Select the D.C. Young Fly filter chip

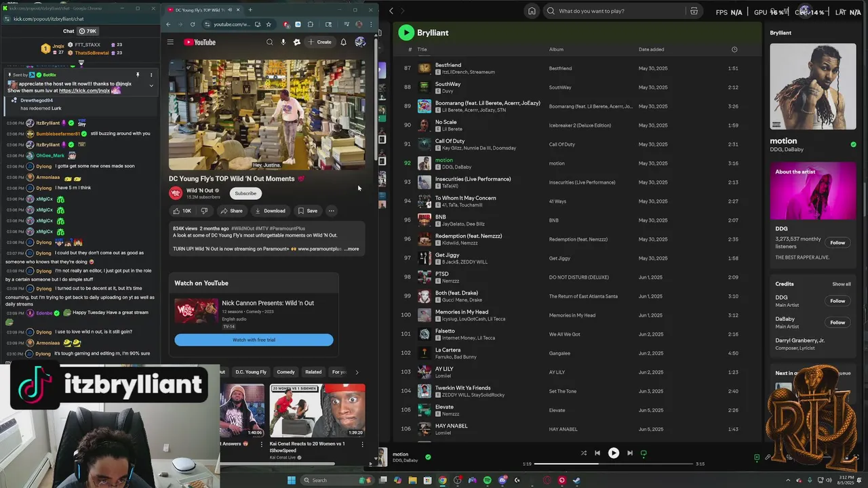(x=251, y=371)
